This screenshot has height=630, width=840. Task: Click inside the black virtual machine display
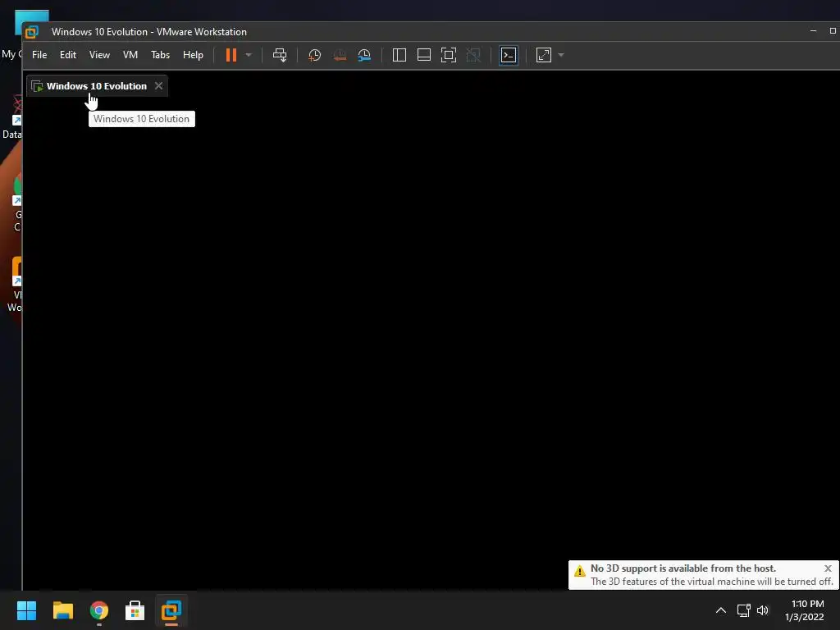(x=431, y=343)
